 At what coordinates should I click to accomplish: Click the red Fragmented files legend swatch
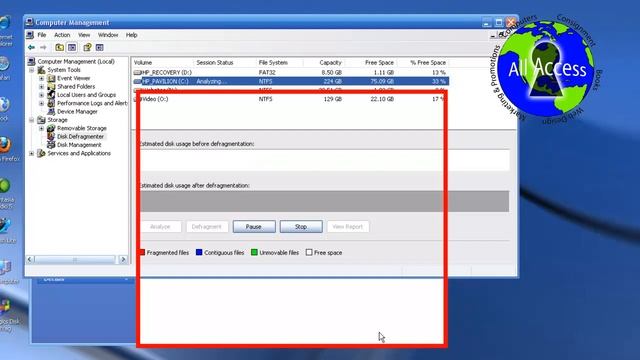tap(142, 252)
